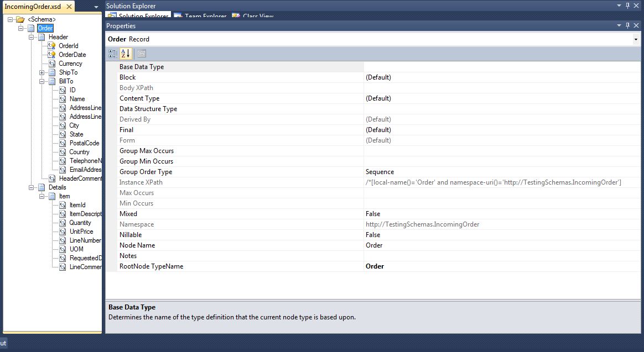Select the IncomingOrder.xsd document tab
The image size is (644, 352).
tap(33, 7)
